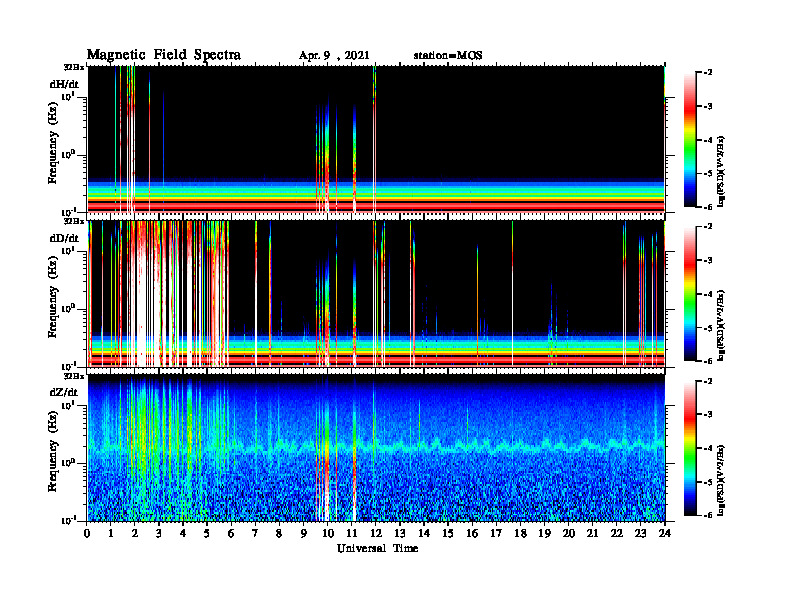This screenshot has height=612, width=792.
Task: Click the "0" hour tick label
Action: tap(87, 533)
